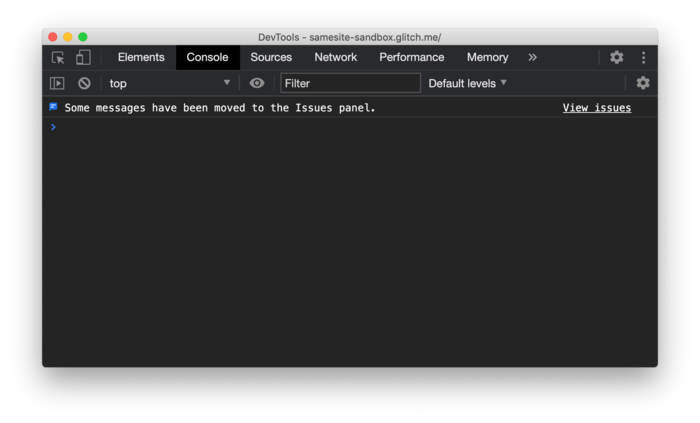This screenshot has width=700, height=423.
Task: Open the Default levels dropdown
Action: pos(467,83)
